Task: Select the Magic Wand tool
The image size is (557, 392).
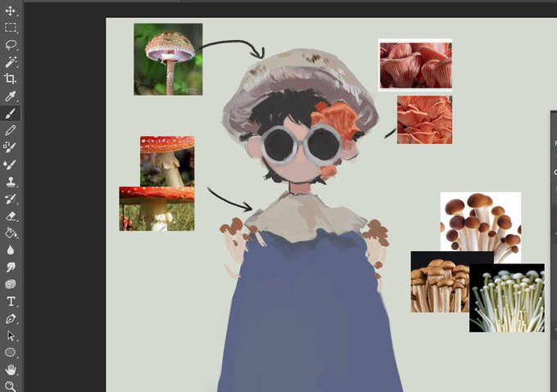Action: [x=11, y=61]
